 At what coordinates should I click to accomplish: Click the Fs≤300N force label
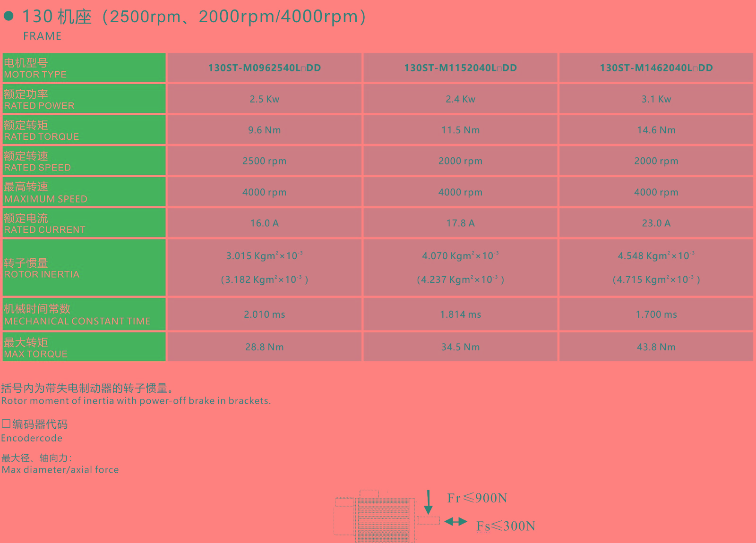pos(506,526)
